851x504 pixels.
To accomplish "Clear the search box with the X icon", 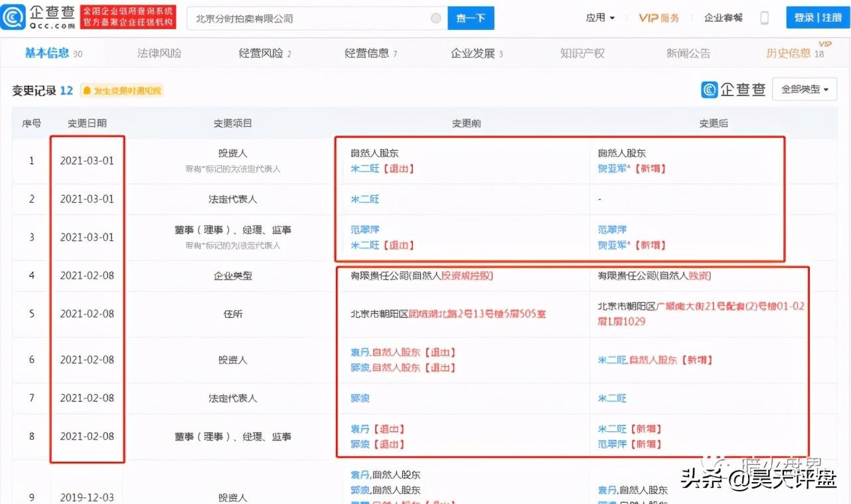I will (436, 19).
